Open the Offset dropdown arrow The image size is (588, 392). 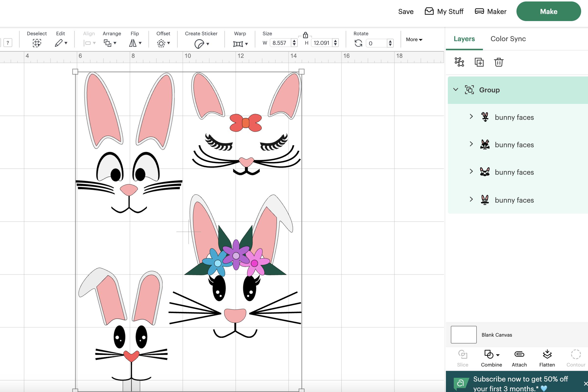coord(169,43)
